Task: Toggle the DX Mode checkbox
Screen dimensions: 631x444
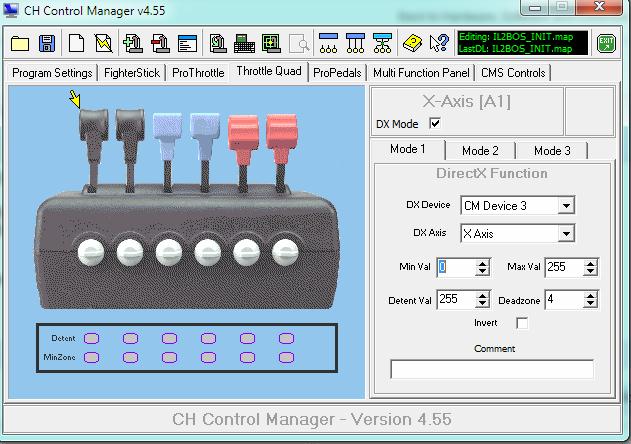Action: click(x=435, y=123)
